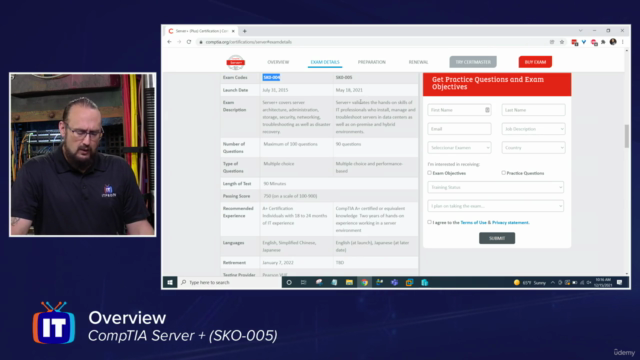The height and width of the screenshot is (360, 640).
Task: Click the First Name autofill icon
Action: coord(487,110)
